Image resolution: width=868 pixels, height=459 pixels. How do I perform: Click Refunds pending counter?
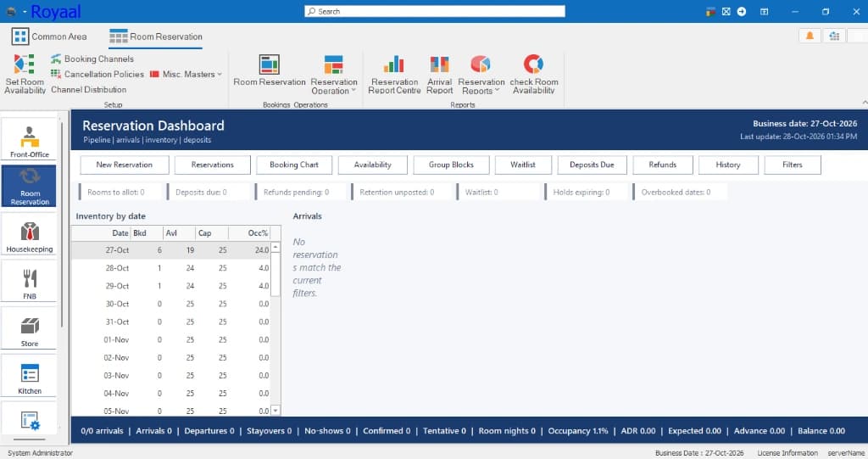tap(301, 192)
